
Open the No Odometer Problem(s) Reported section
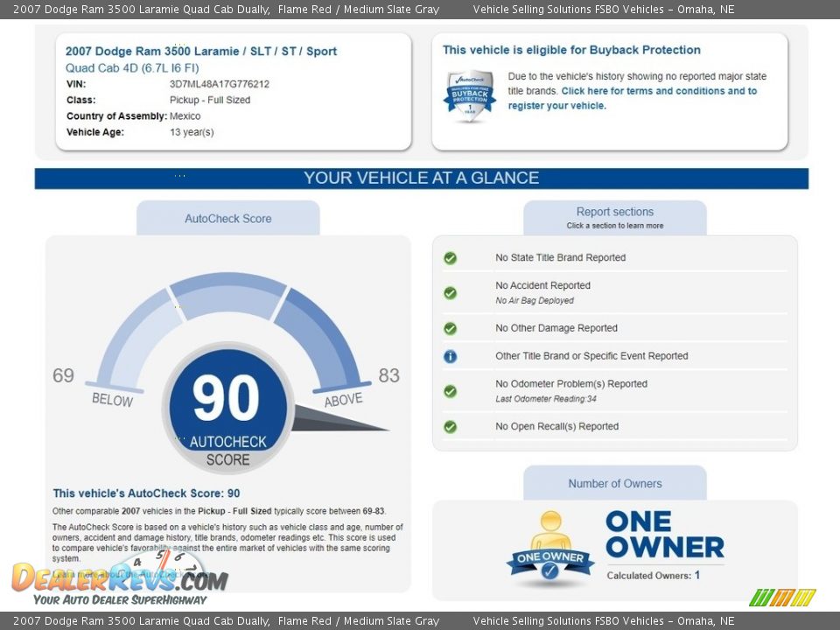[x=571, y=383]
